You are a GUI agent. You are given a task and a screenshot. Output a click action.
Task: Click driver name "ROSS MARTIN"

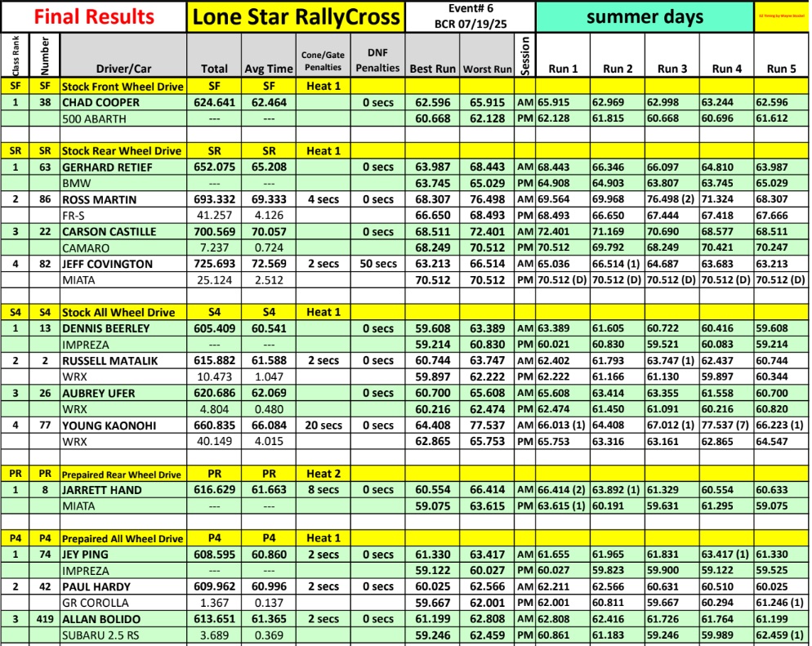tap(99, 199)
